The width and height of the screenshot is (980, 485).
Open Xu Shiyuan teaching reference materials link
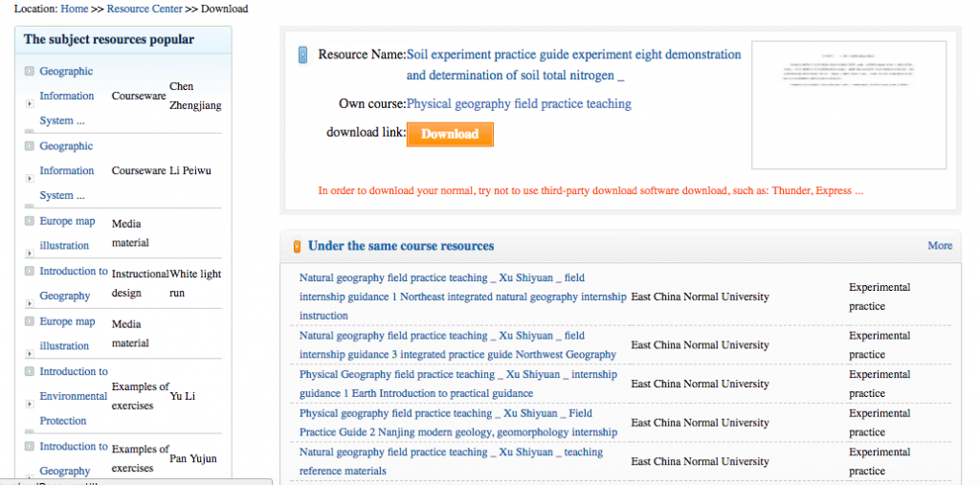tap(451, 461)
